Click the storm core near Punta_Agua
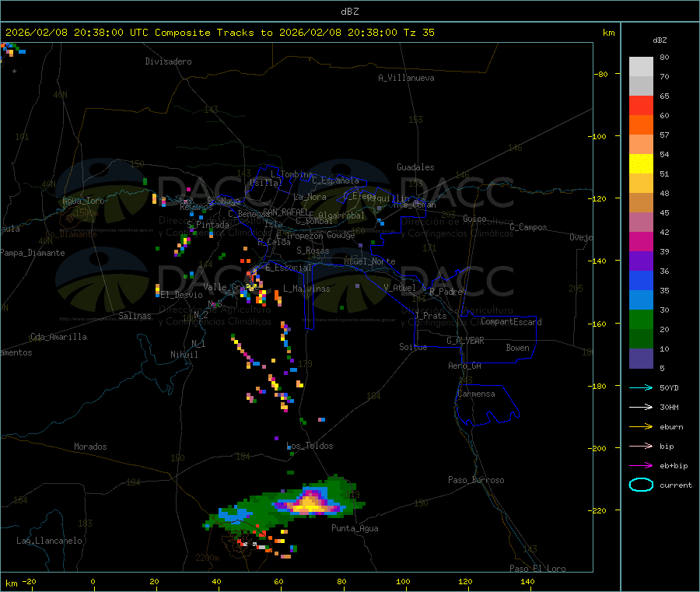This screenshot has width=700, height=592. tap(310, 503)
